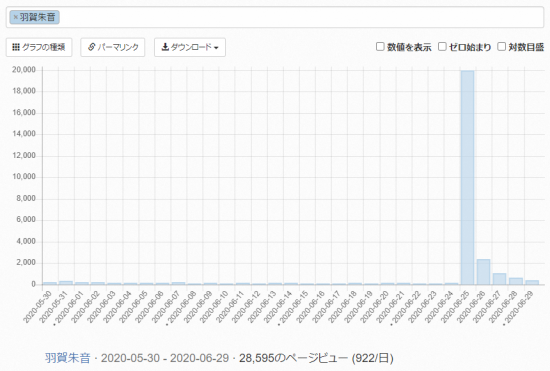
Task: Click the 2020-05-31 bar in the chart
Action: click(x=66, y=283)
